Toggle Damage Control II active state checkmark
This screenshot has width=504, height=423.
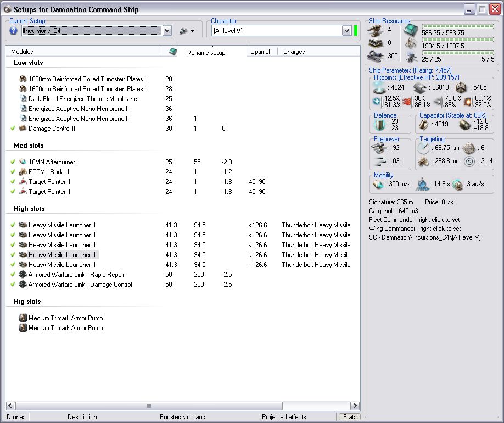(13, 128)
